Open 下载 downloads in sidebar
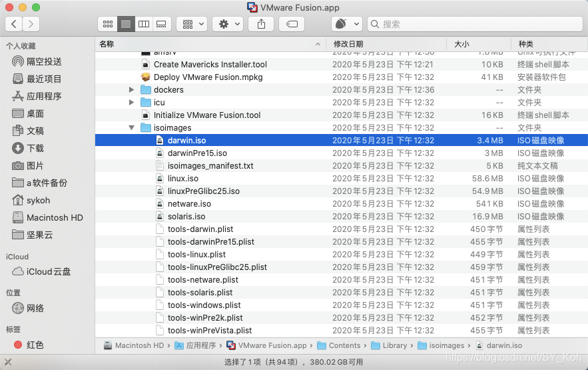The height and width of the screenshot is (370, 588). (28, 148)
